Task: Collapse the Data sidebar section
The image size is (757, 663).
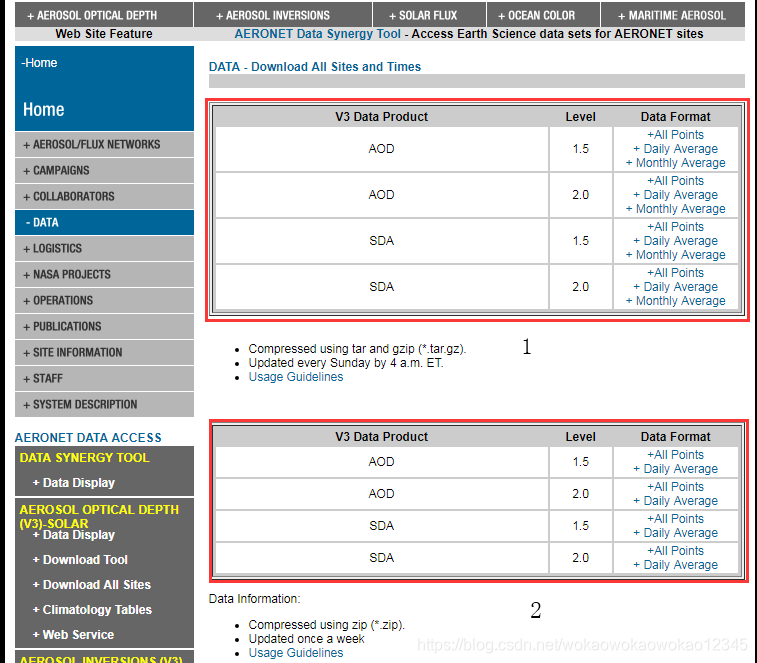Action: pos(104,223)
